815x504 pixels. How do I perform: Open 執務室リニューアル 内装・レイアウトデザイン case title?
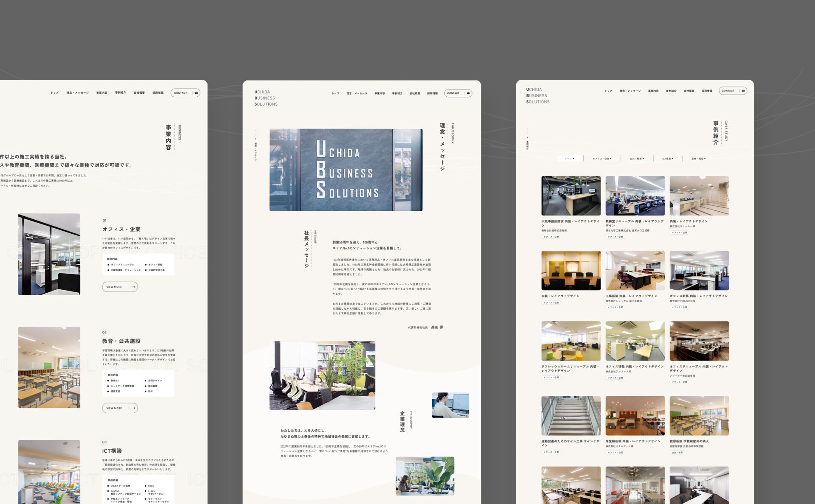coord(635,223)
